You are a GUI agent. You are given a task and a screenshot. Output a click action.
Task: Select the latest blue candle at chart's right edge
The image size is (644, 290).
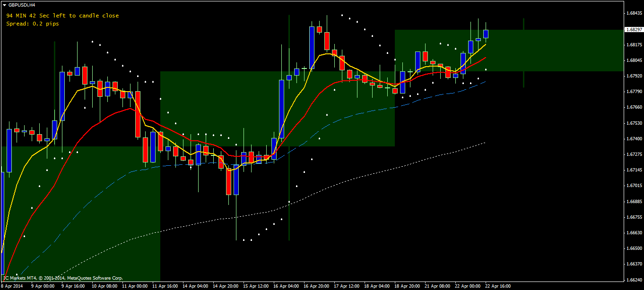[x=486, y=34]
